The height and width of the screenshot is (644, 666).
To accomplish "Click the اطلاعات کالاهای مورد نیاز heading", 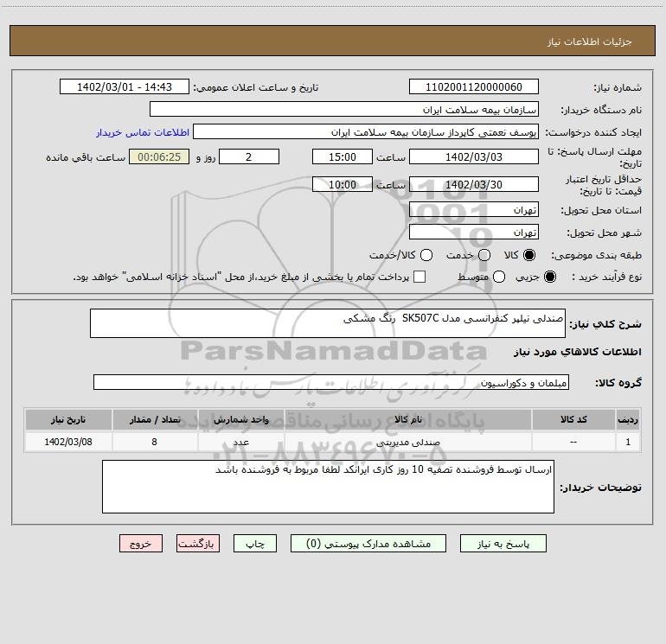I will pyautogui.click(x=578, y=352).
